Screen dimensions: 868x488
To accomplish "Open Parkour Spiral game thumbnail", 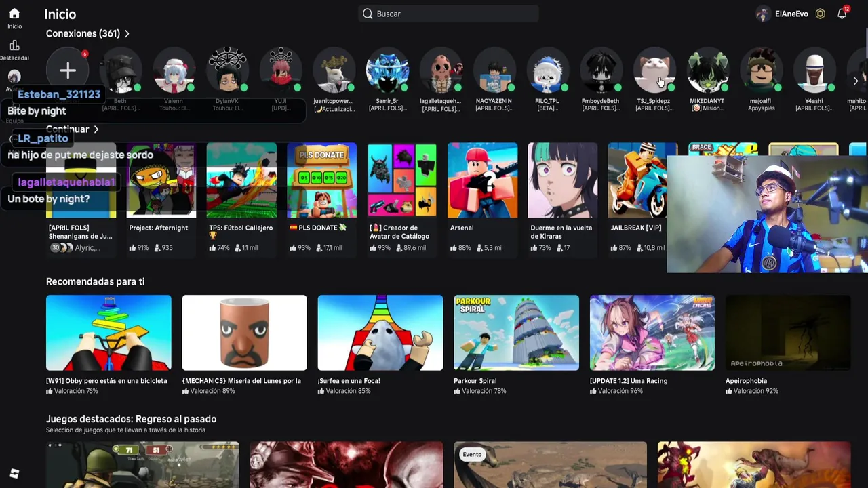I will point(517,333).
